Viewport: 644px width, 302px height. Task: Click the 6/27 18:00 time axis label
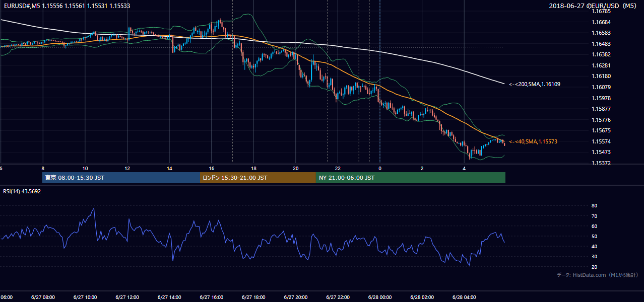(253, 297)
